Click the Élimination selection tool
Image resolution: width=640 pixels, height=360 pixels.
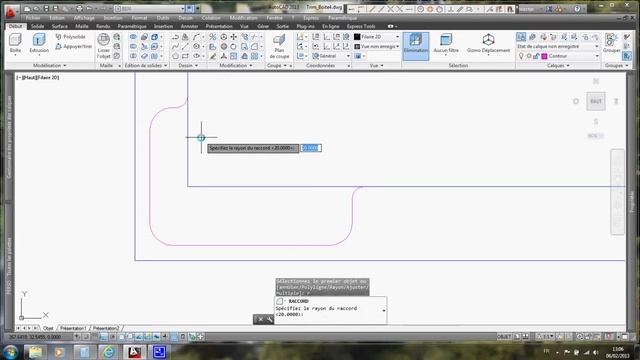tap(416, 46)
